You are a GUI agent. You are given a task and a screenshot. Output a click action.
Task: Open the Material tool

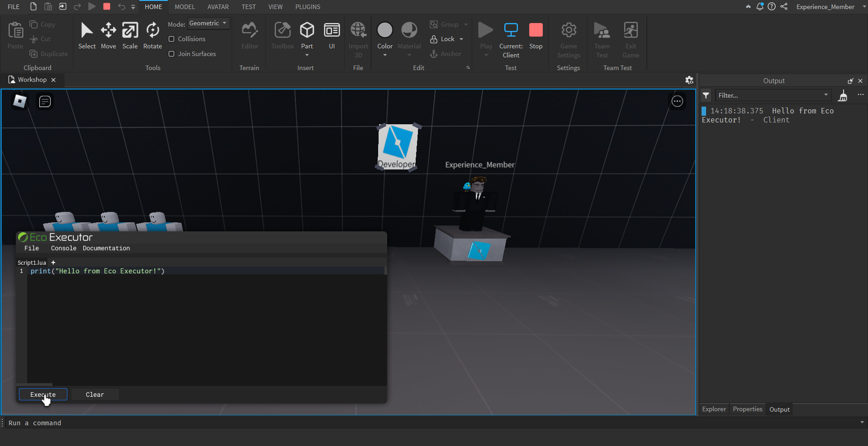[x=409, y=36]
